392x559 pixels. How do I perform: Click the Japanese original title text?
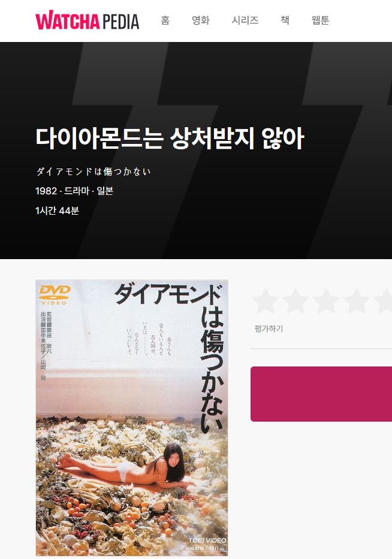click(94, 172)
